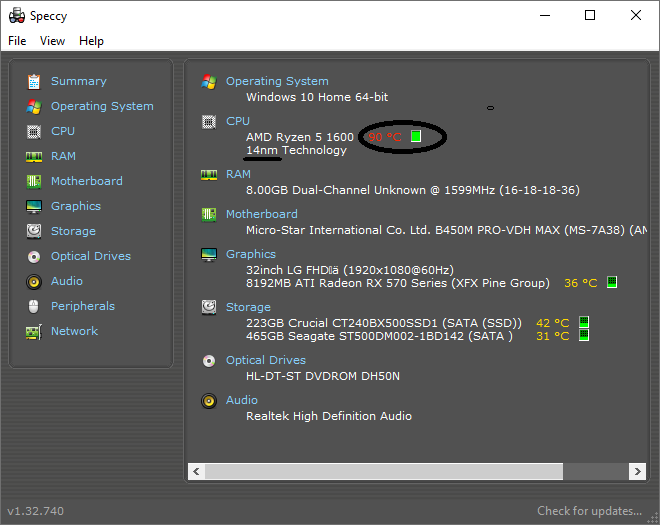The height and width of the screenshot is (525, 660).
Task: Click the Motherboard icon in summary panel
Action: pyautogui.click(x=209, y=214)
